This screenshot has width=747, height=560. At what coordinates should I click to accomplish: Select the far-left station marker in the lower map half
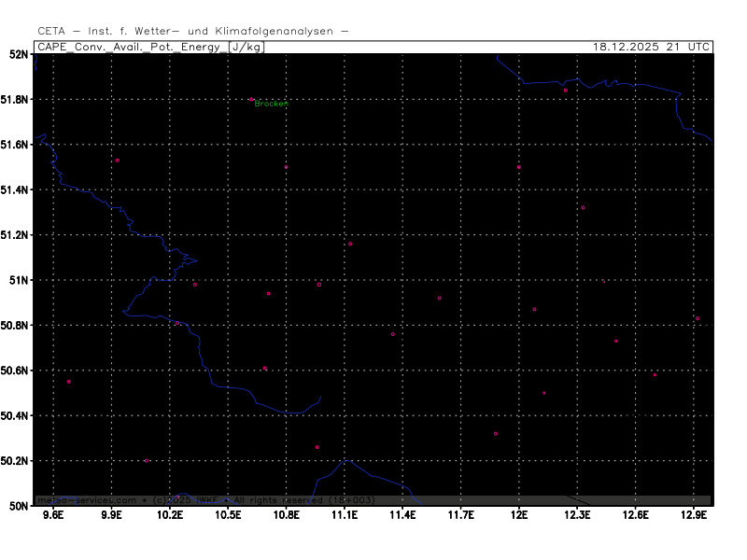pyautogui.click(x=68, y=382)
